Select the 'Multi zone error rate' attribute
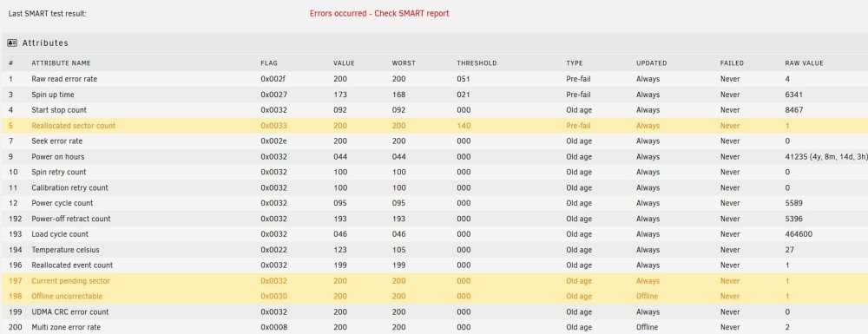The width and height of the screenshot is (868, 334). 67,327
